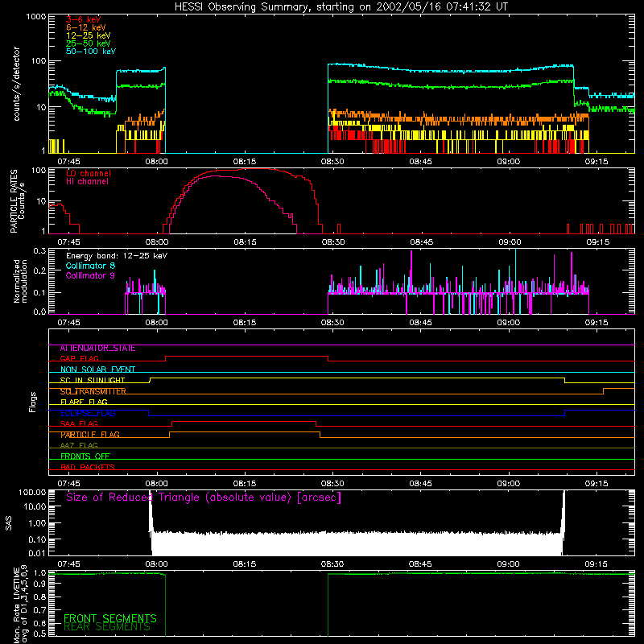Click the 'Energy band: 12-25 keV' label
This screenshot has height=644, width=644.
pyautogui.click(x=117, y=256)
